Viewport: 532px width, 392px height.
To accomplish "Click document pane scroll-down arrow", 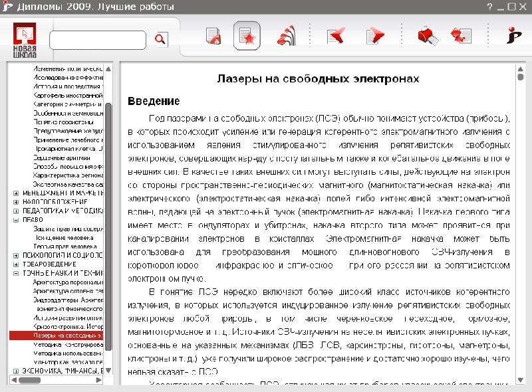I will click(x=521, y=380).
